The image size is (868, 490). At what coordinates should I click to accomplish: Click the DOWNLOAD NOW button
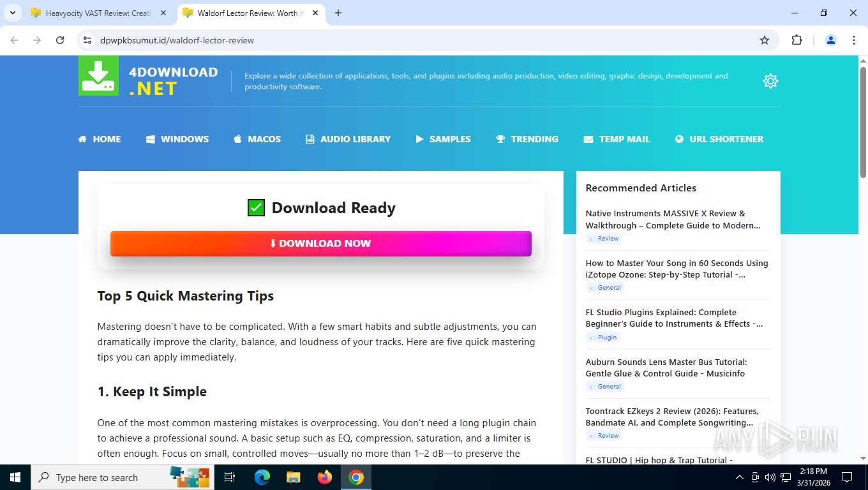321,243
